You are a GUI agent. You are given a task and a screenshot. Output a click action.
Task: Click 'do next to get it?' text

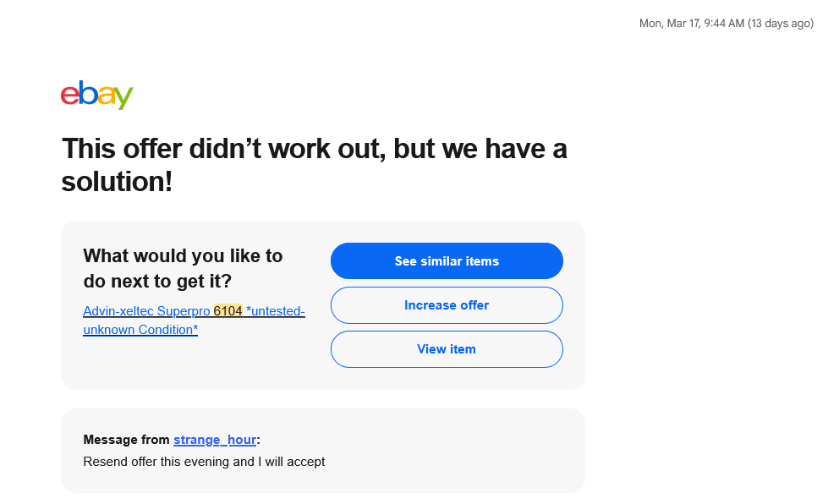click(x=157, y=281)
